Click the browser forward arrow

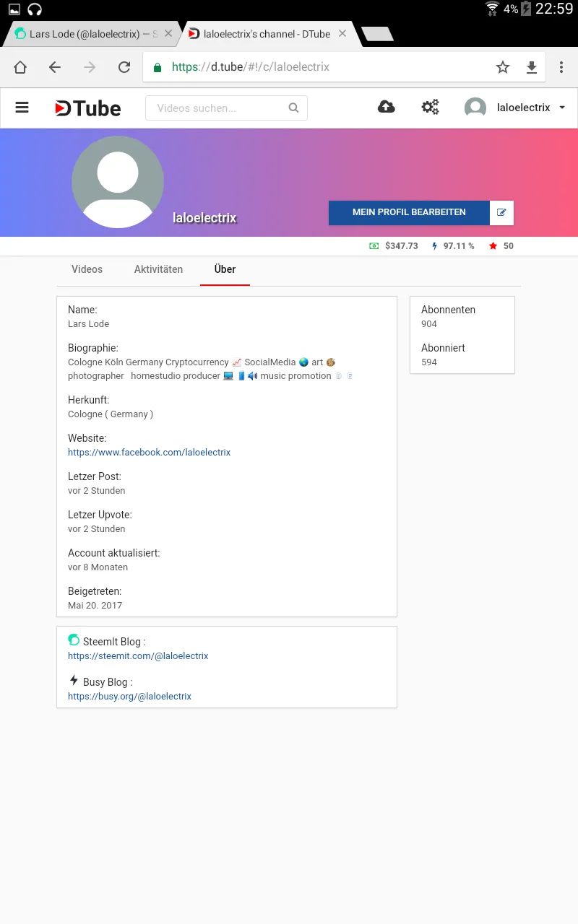pyautogui.click(x=90, y=67)
